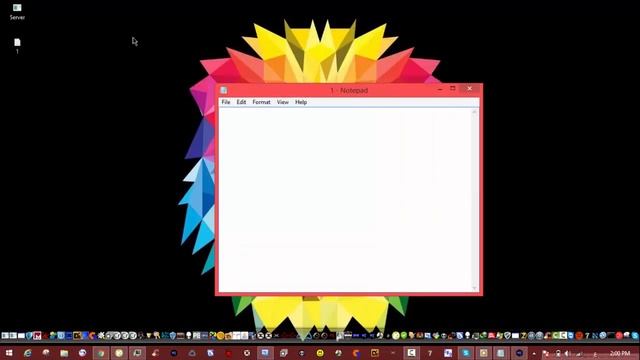Image resolution: width=640 pixels, height=360 pixels.
Task: Maximize the Notepad window
Action: tap(453, 89)
